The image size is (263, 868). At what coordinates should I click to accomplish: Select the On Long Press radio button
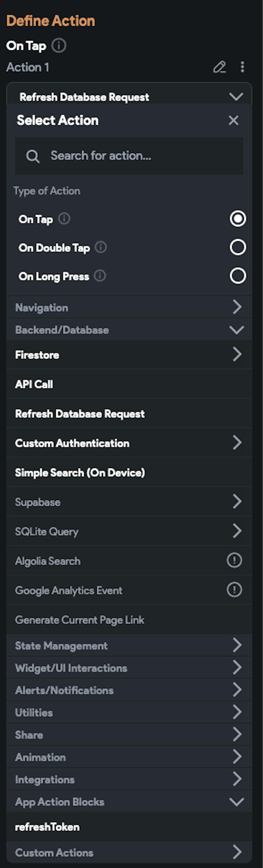238,276
